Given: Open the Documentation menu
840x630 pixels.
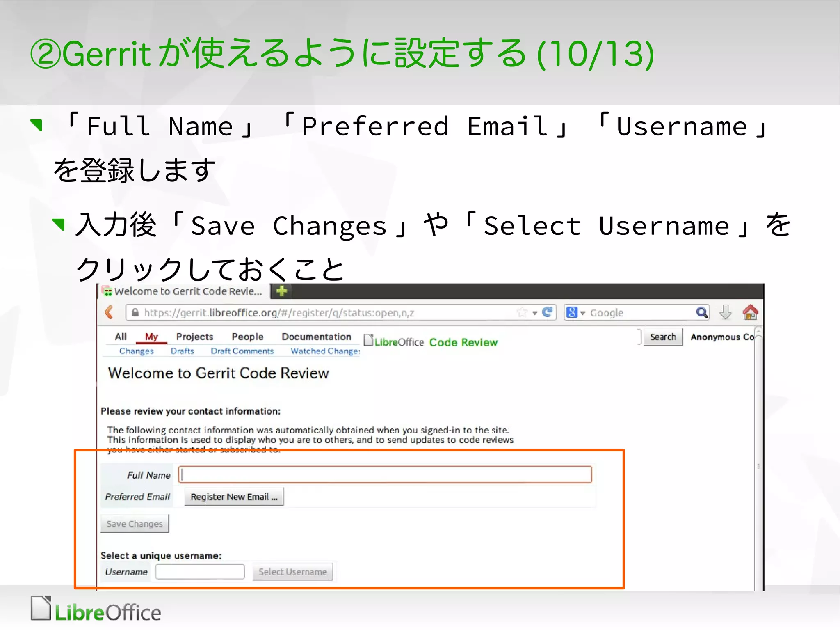Looking at the screenshot, I should pyautogui.click(x=316, y=337).
